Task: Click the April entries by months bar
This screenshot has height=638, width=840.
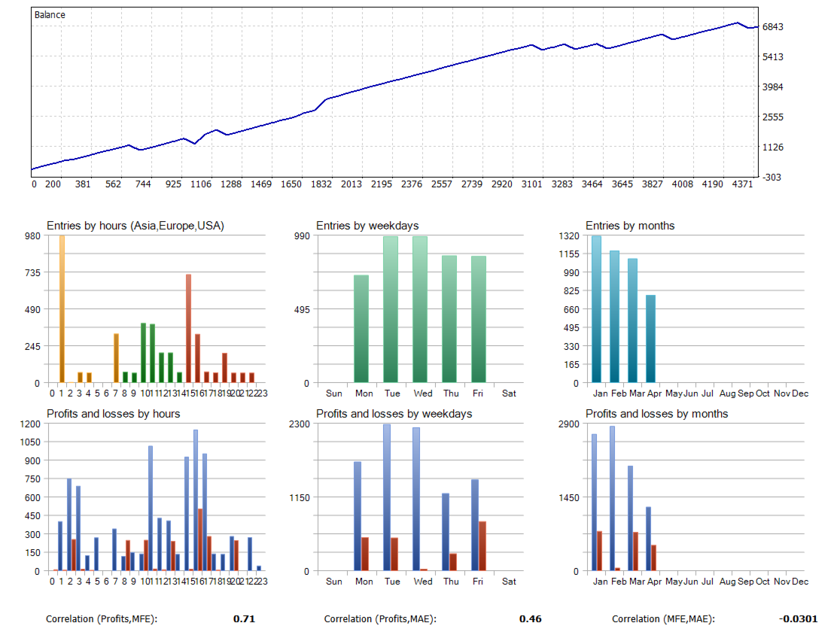Action: [x=651, y=339]
